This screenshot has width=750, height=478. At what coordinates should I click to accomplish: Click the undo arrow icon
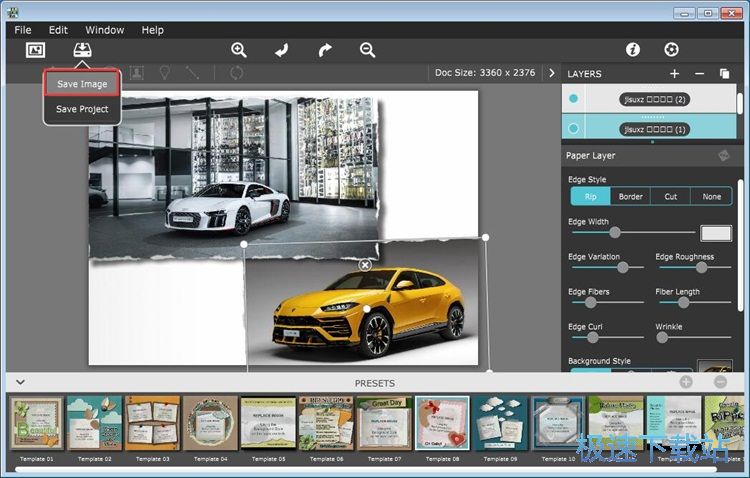(x=282, y=50)
